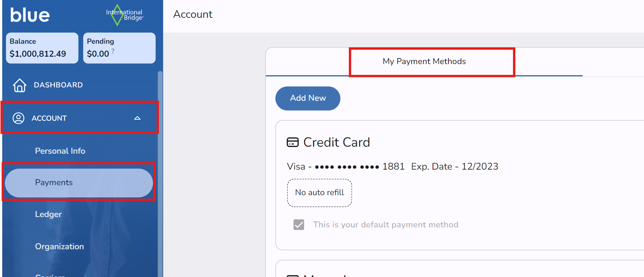Image resolution: width=644 pixels, height=277 pixels.
Task: Click the blue logo
Action: pyautogui.click(x=30, y=15)
